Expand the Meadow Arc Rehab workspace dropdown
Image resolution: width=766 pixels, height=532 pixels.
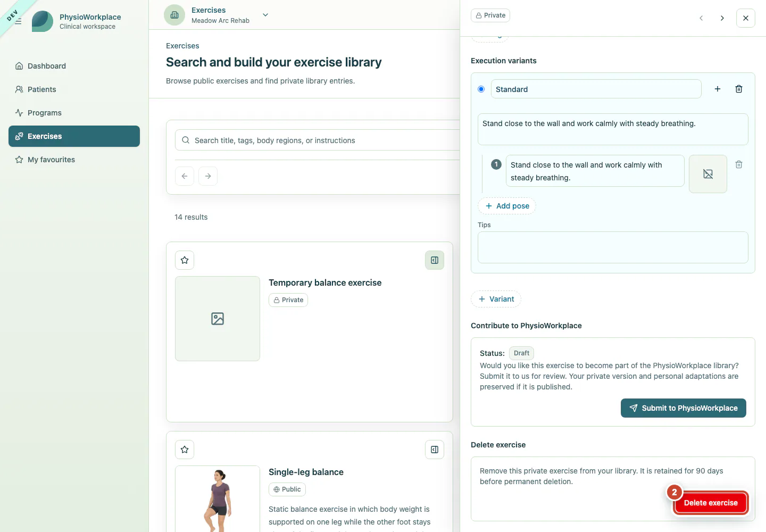265,15
